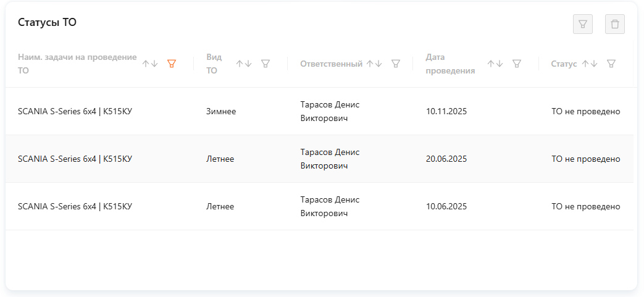
Task: Open filter for Дата проведения column
Action: coord(517,64)
